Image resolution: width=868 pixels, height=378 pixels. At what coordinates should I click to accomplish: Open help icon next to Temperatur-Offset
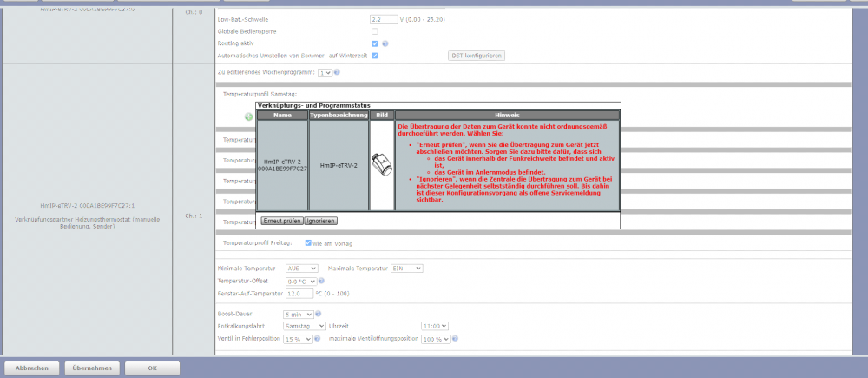[321, 281]
